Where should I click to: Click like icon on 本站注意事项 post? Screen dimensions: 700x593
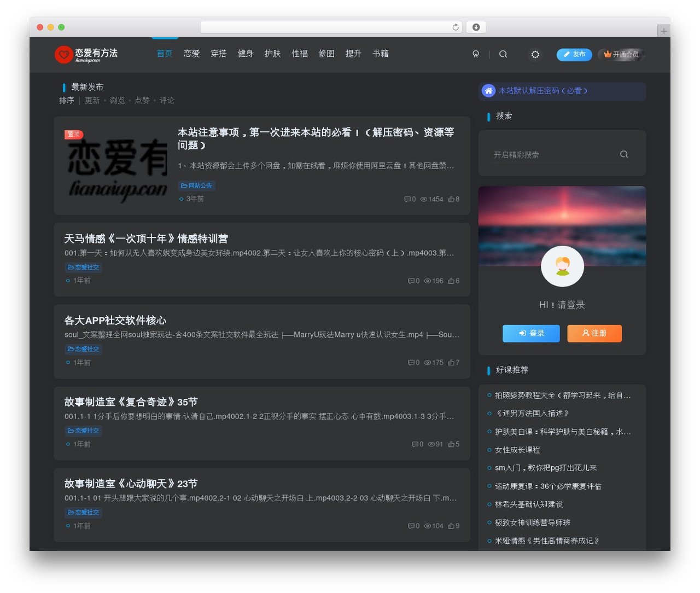coord(451,199)
